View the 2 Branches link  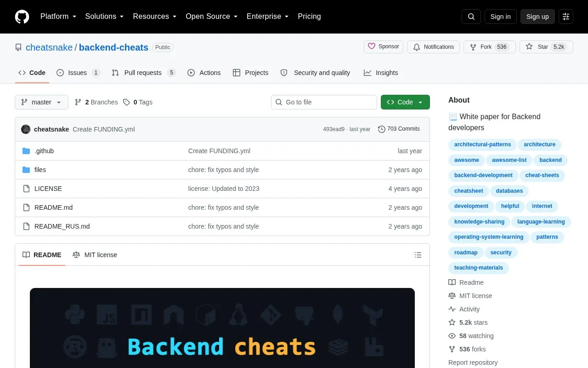96,102
